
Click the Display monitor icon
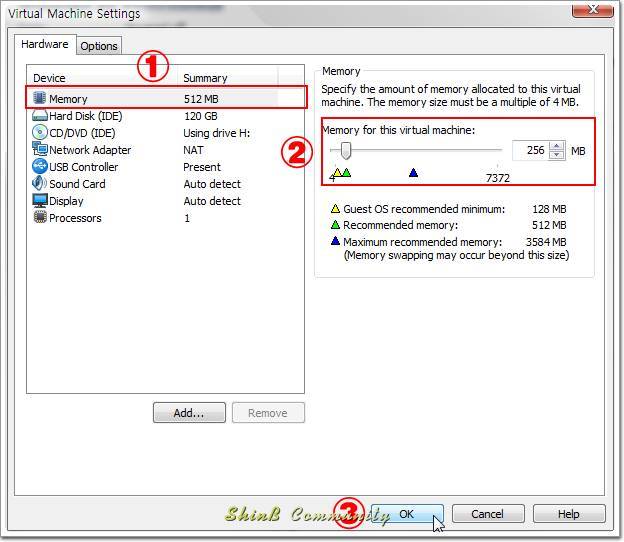click(x=39, y=200)
